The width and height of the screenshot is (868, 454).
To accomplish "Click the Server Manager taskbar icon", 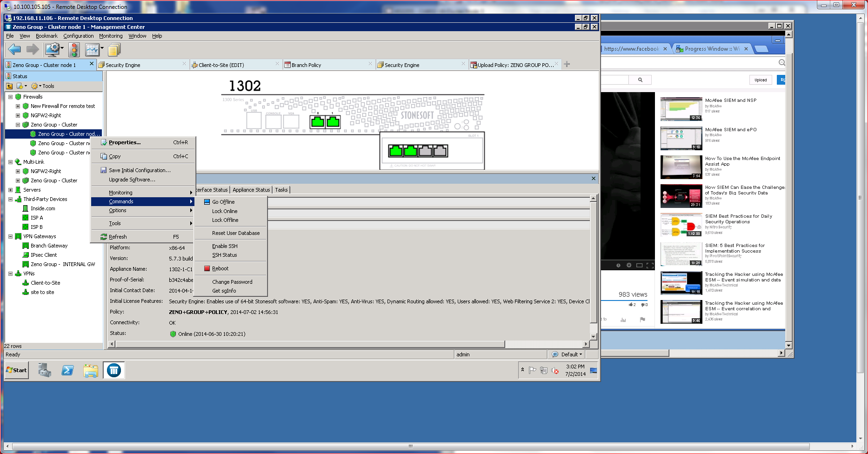I will point(44,370).
